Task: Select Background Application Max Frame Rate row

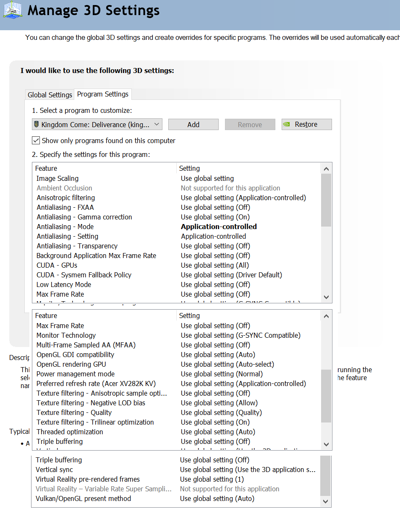Action: 177,256
